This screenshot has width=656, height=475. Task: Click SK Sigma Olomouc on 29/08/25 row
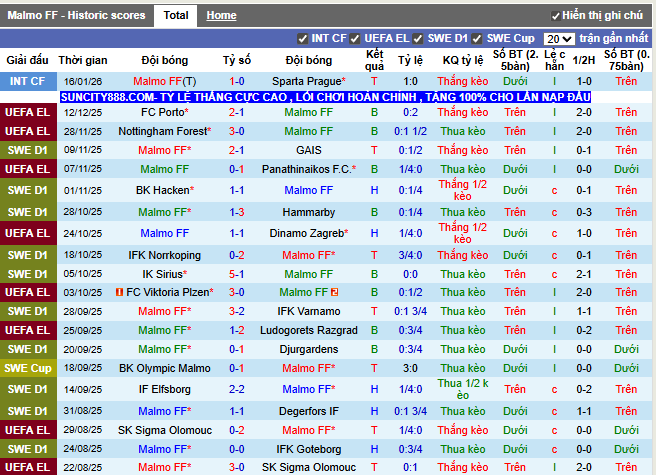coord(164,430)
